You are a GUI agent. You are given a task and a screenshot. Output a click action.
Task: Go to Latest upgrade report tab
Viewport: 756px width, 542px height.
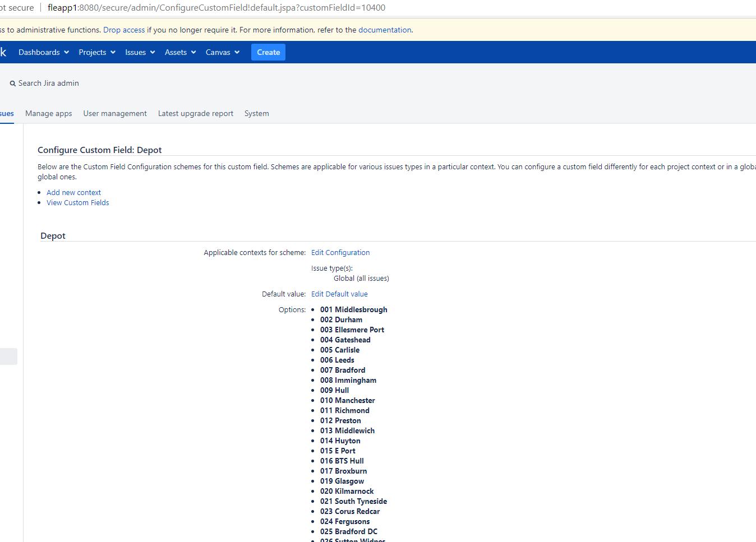click(196, 113)
